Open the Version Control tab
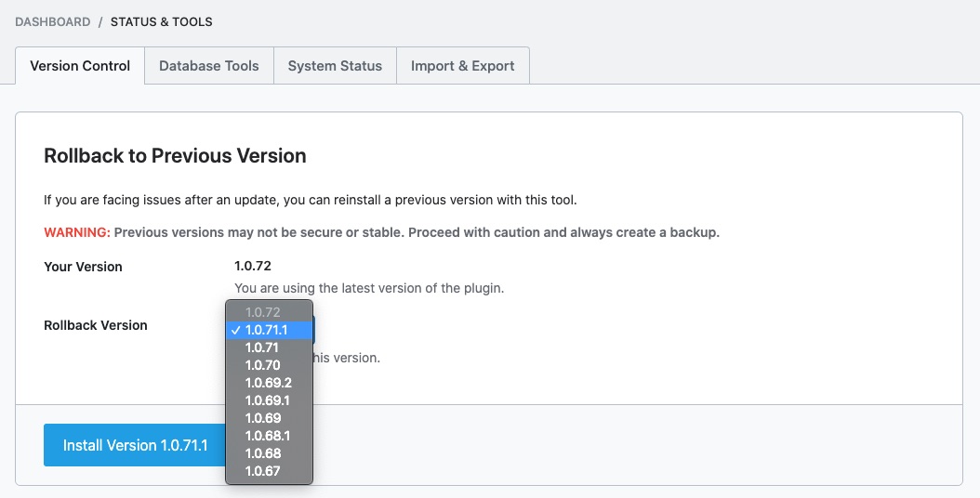This screenshot has height=498, width=980. click(x=80, y=66)
